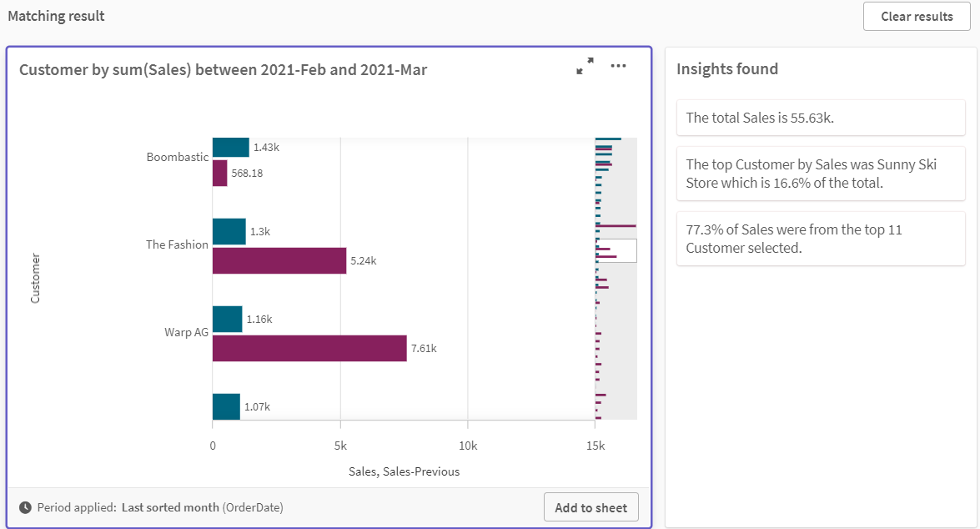Open the chart's three-dot options menu
The width and height of the screenshot is (980, 529).
(x=618, y=67)
